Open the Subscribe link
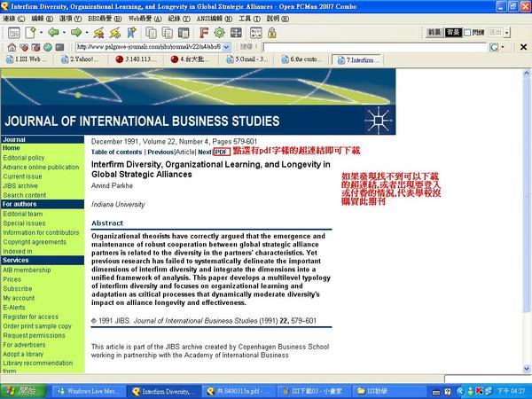The width and height of the screenshot is (532, 399). 18,289
